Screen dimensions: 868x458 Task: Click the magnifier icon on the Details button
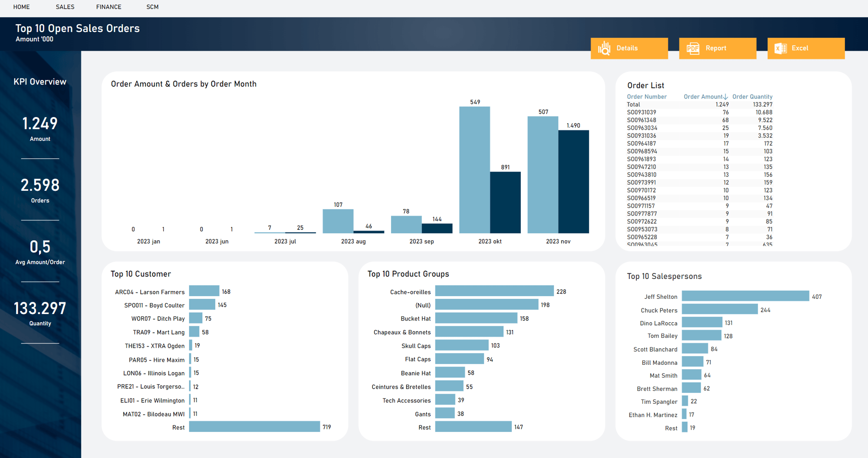pyautogui.click(x=605, y=48)
